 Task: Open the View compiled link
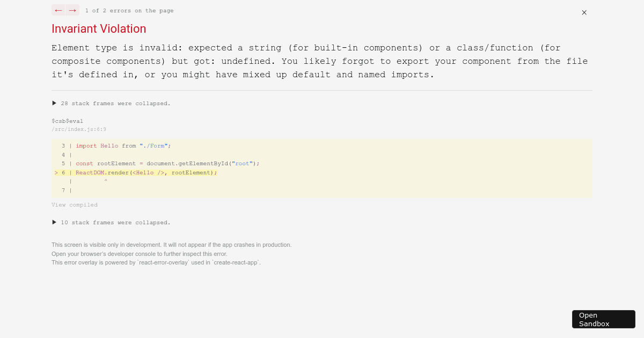[75, 204]
